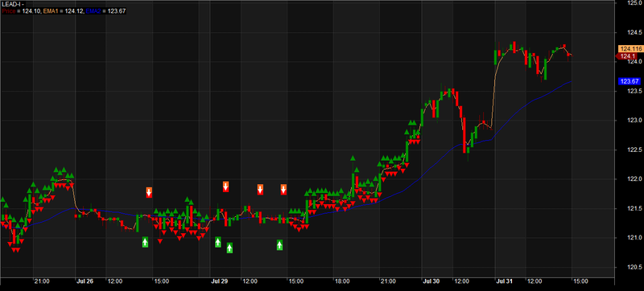Click the Jul 26 date label
644x291 pixels.
click(x=85, y=281)
